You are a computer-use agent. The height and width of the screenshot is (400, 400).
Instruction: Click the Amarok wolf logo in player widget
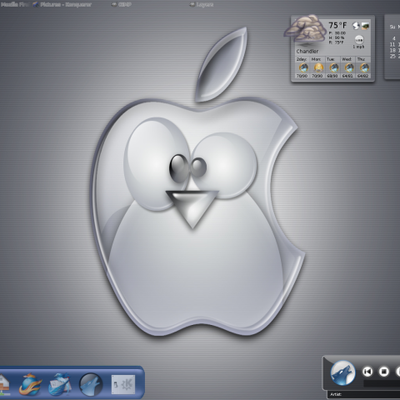tap(343, 372)
